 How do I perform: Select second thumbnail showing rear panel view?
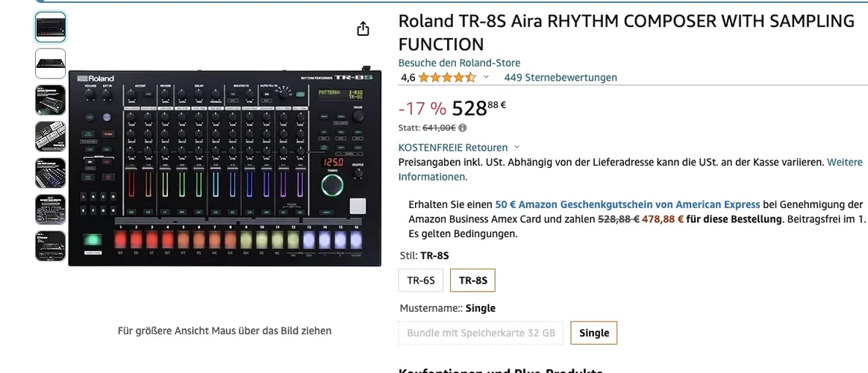click(50, 63)
